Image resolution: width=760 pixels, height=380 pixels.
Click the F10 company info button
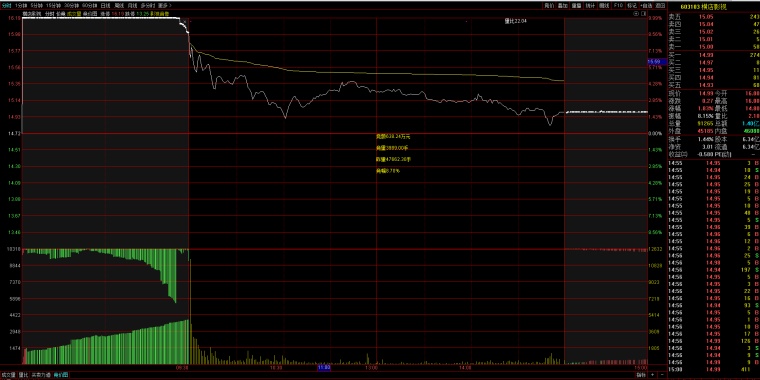click(618, 5)
